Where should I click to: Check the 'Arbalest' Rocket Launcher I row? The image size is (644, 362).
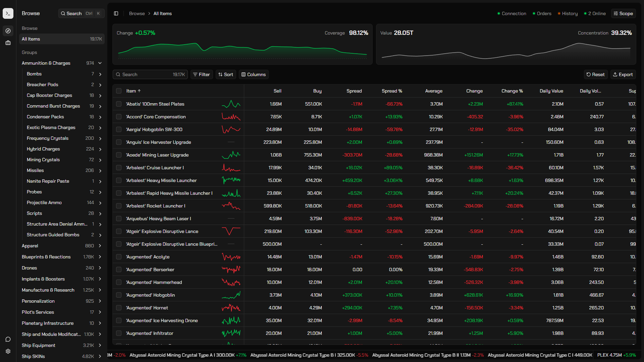click(x=119, y=206)
